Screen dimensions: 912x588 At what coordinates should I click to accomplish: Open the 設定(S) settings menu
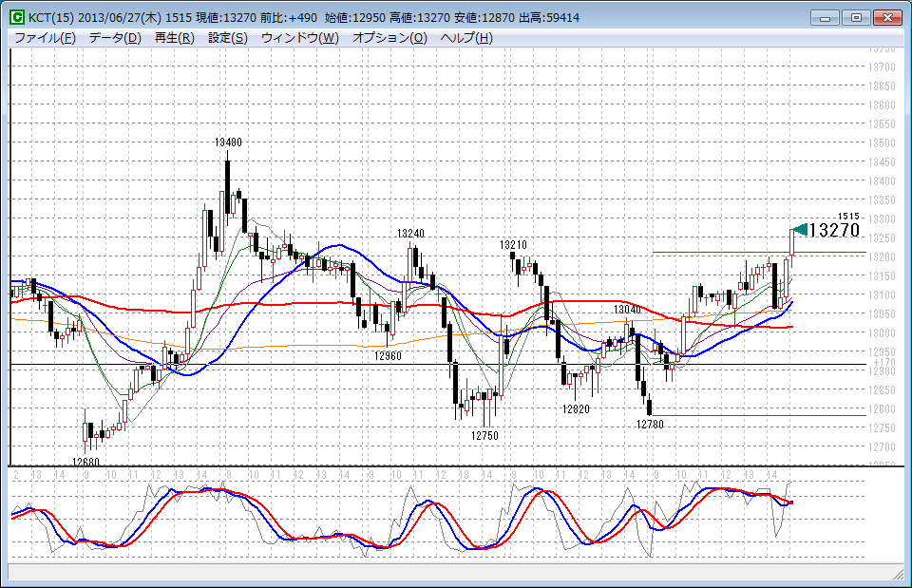227,38
